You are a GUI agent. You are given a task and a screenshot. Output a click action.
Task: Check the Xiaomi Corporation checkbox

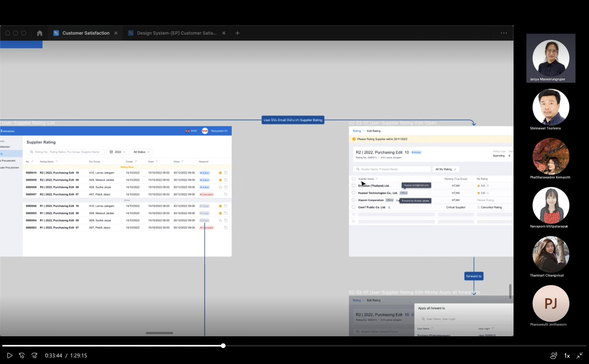[354, 200]
